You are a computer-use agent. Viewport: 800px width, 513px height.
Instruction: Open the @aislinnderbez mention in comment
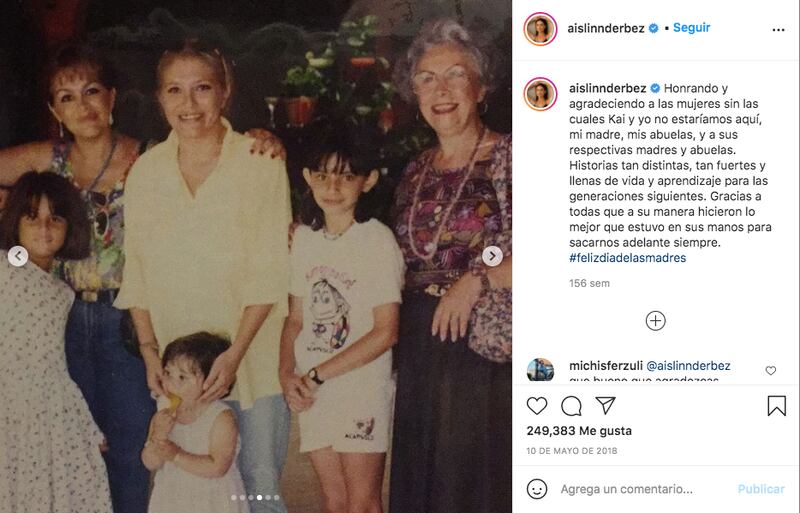tap(688, 366)
